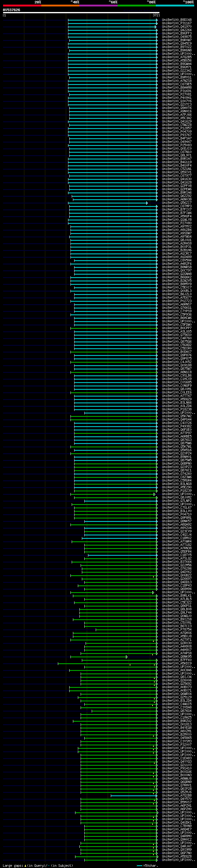Select the UniRef100_Q22M56 label
Screen dimensions: 197x868
[x=177, y=565]
